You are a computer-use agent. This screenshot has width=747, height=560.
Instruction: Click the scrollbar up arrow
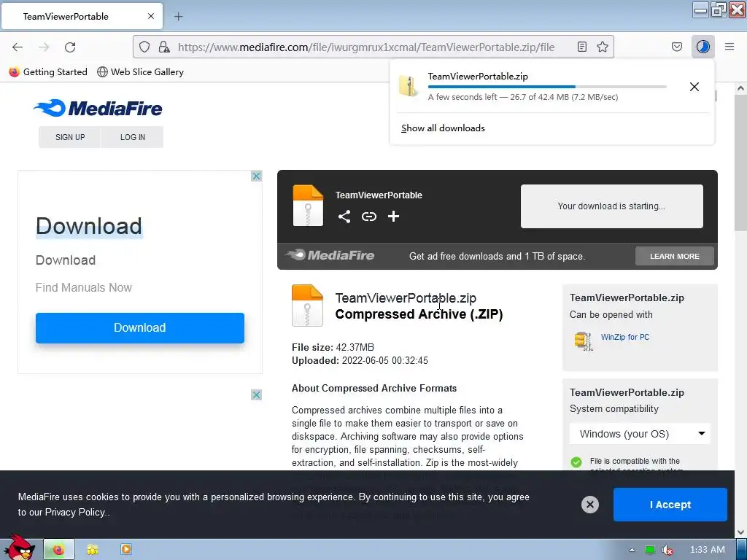click(740, 88)
